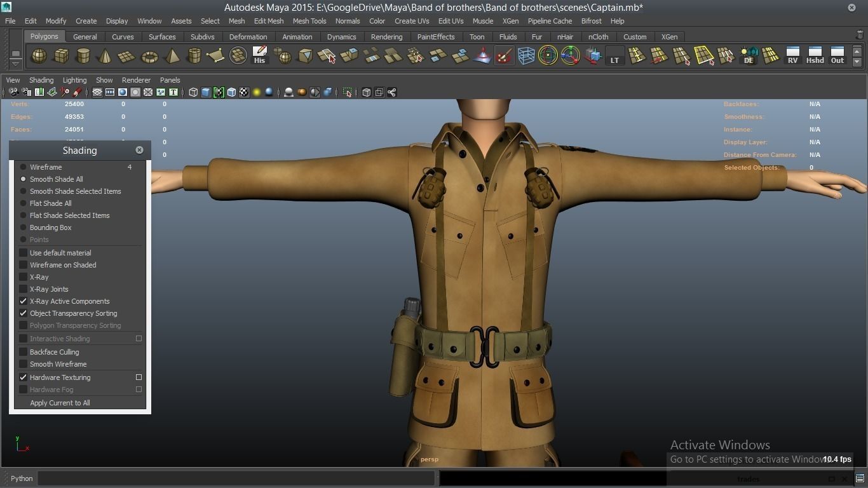This screenshot has width=868, height=488.
Task: Enable Use default material checkbox
Action: pos(23,253)
